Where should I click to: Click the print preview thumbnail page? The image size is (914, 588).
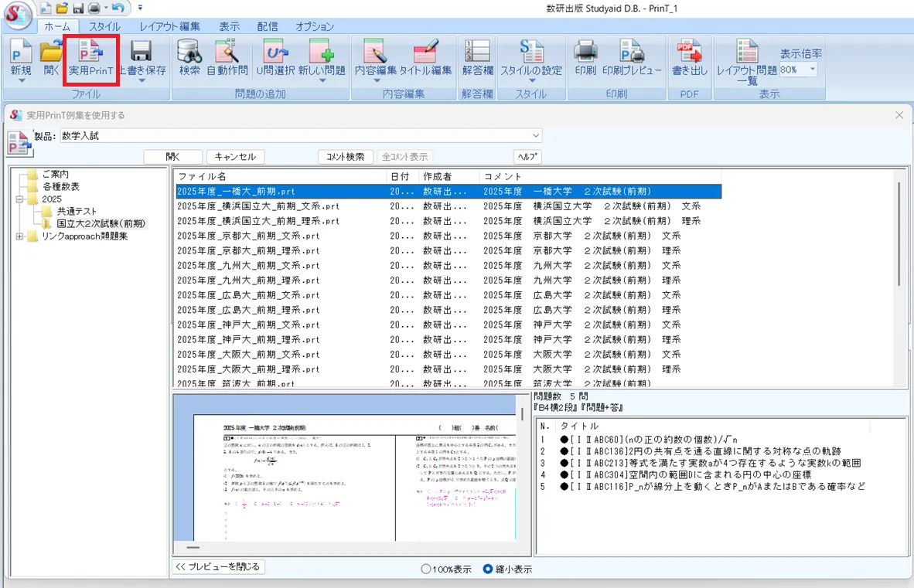pyautogui.click(x=354, y=478)
